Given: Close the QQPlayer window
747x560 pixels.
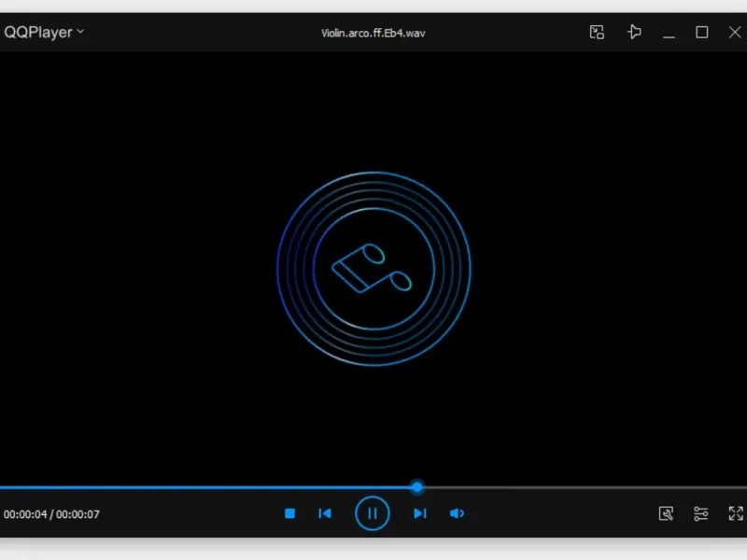Looking at the screenshot, I should pos(735,33).
